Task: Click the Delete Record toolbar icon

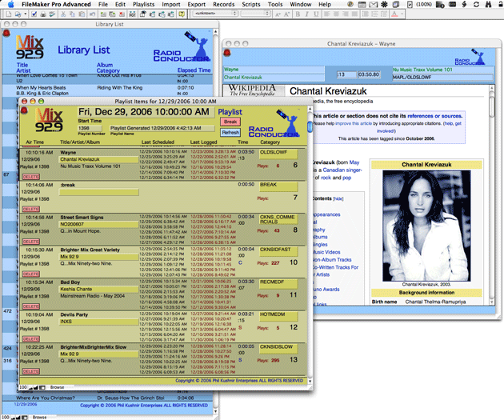Action: (122, 14)
